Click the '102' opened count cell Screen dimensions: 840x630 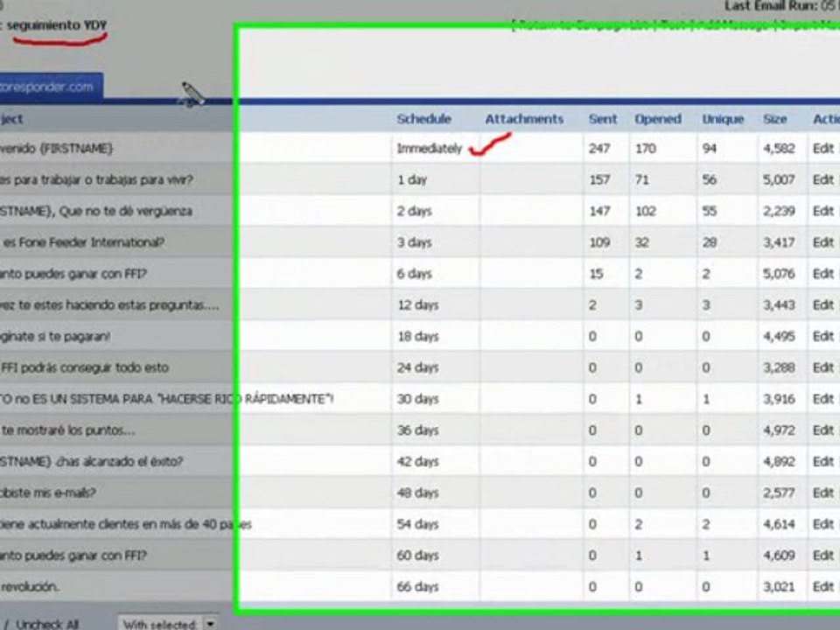coord(646,211)
